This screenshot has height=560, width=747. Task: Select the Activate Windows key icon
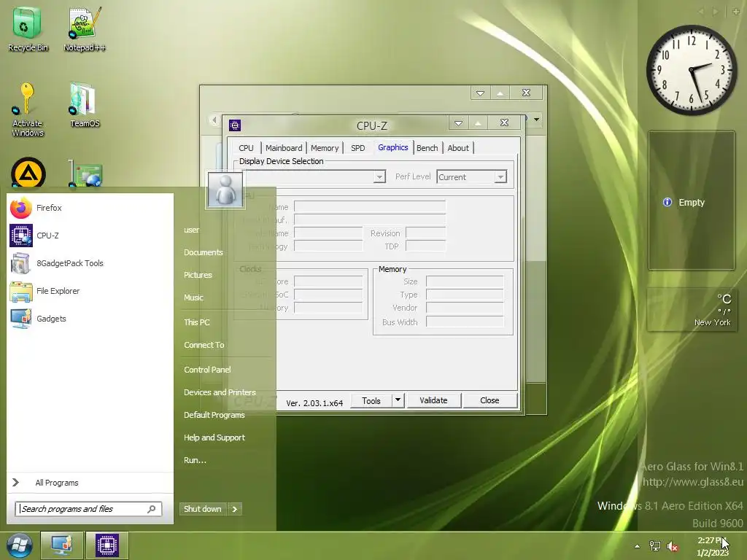(x=27, y=109)
